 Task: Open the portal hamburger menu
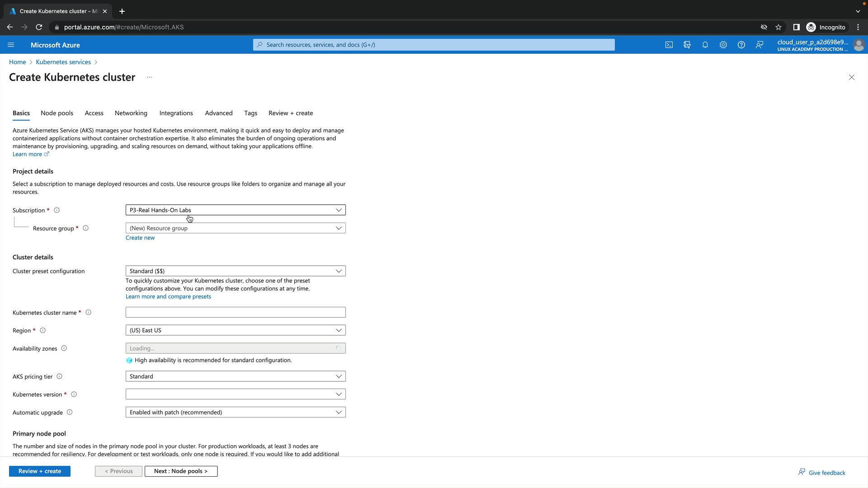click(x=11, y=45)
